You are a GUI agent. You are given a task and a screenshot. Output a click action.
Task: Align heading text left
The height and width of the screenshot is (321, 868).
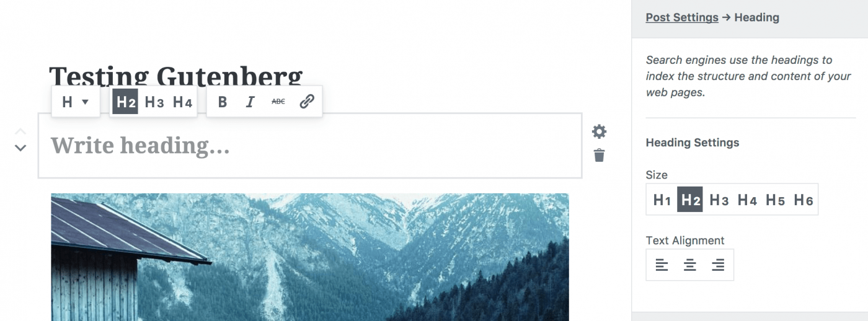click(x=662, y=265)
